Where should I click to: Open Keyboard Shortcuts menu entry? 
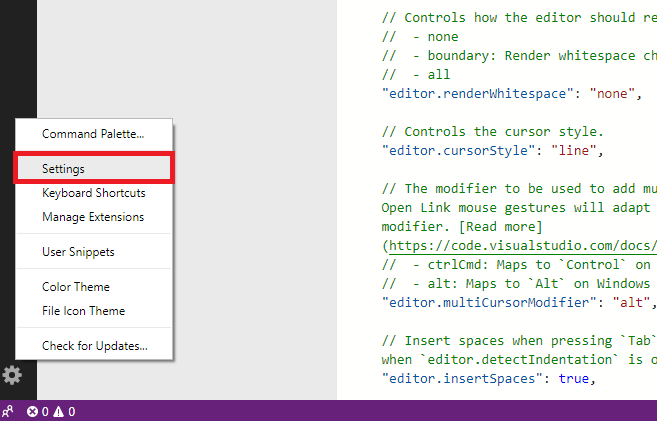[94, 193]
